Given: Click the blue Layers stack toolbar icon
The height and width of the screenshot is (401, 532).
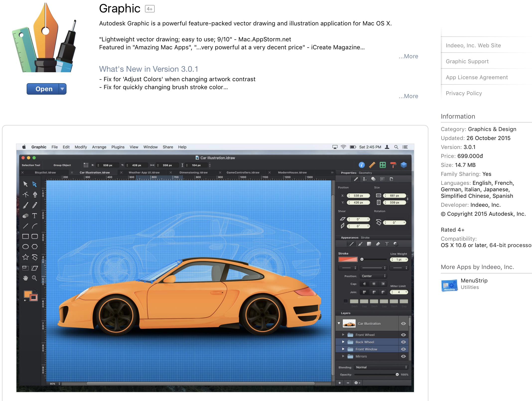Looking at the screenshot, I should click(x=404, y=165).
